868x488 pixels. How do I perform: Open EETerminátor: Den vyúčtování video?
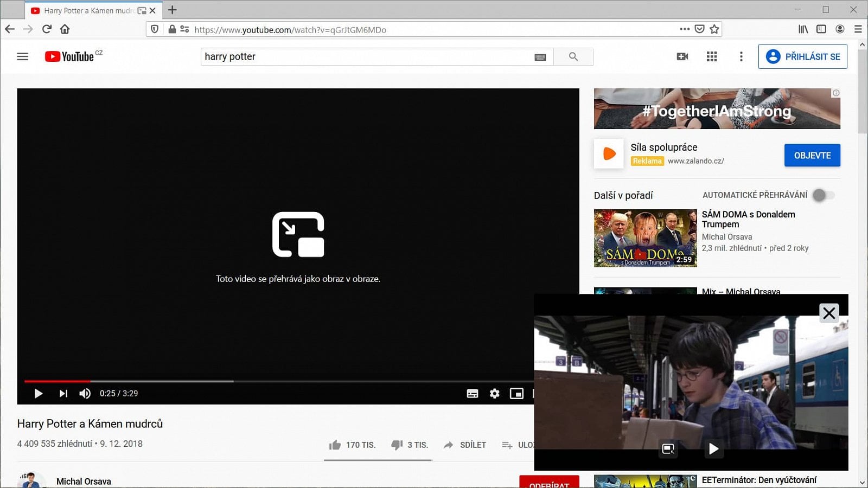[759, 480]
